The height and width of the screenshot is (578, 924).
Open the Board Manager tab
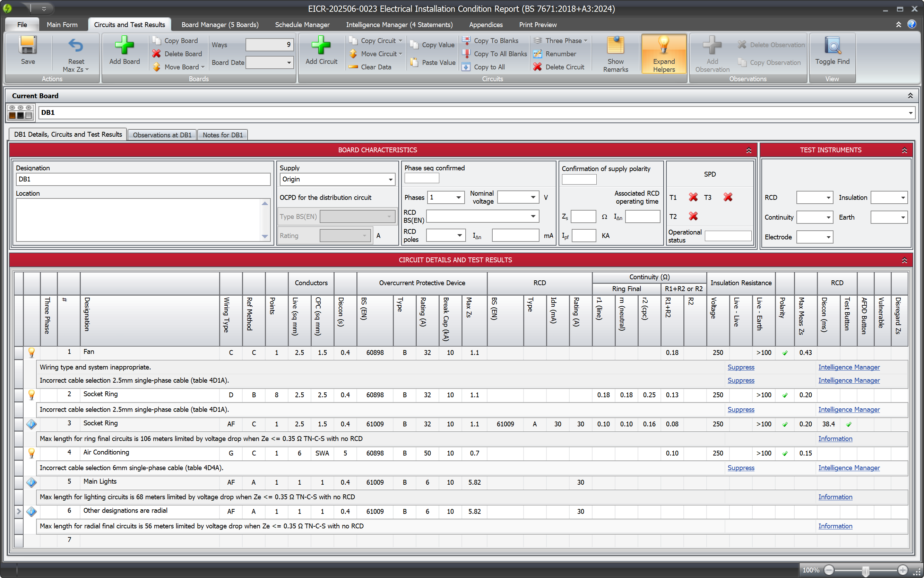tap(219, 25)
